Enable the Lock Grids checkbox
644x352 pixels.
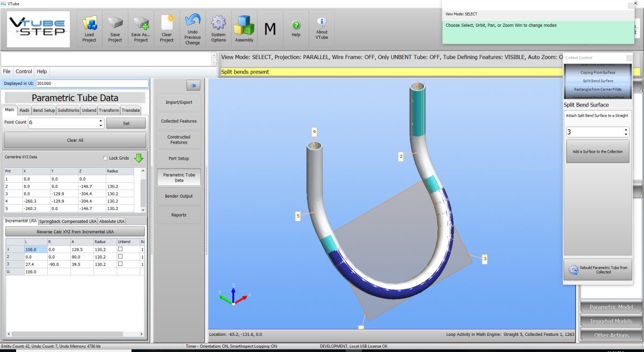tap(105, 158)
